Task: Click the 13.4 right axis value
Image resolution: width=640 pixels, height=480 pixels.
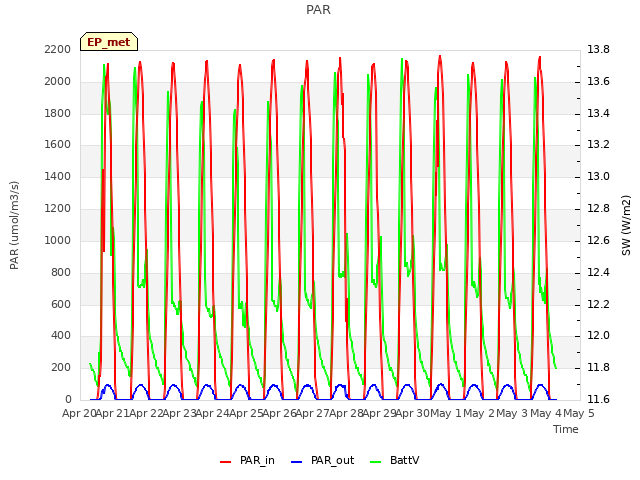Action: [598, 113]
